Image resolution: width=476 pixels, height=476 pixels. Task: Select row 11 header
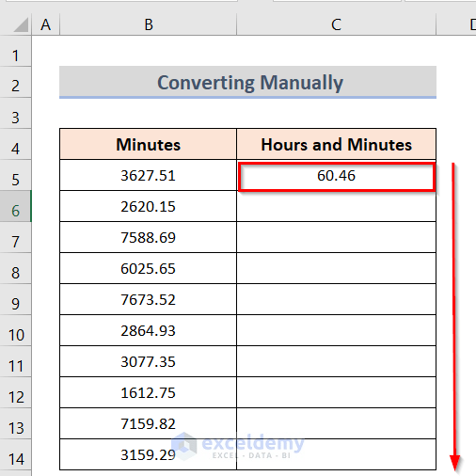point(15,361)
